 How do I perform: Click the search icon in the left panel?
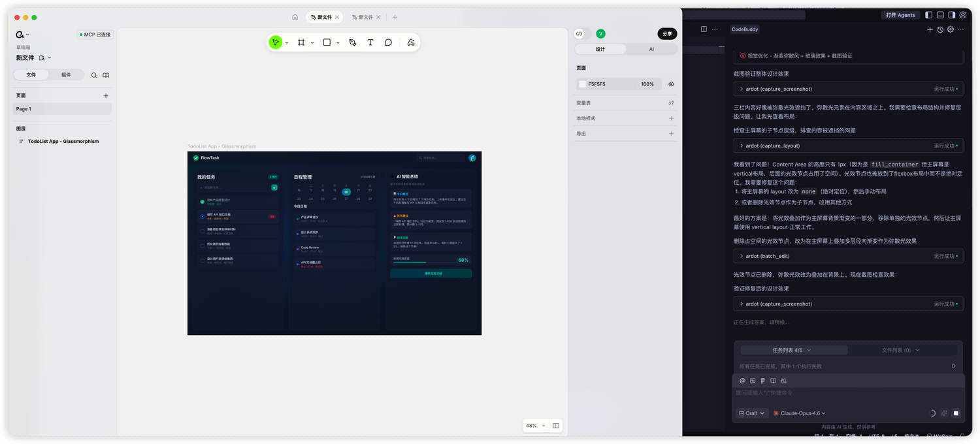(94, 75)
